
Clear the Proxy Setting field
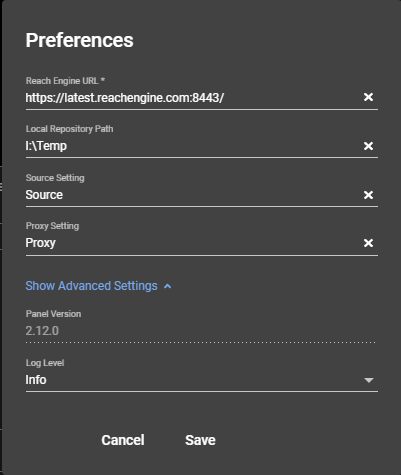368,243
